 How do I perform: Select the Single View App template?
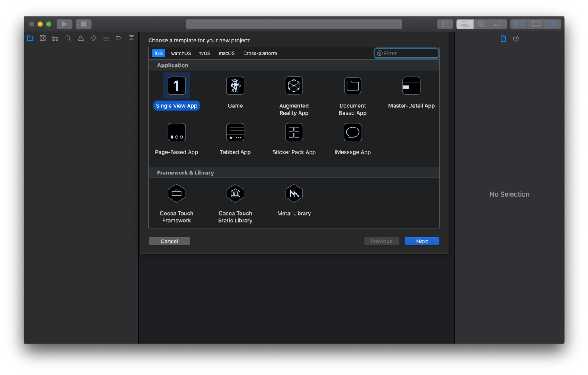(x=176, y=92)
